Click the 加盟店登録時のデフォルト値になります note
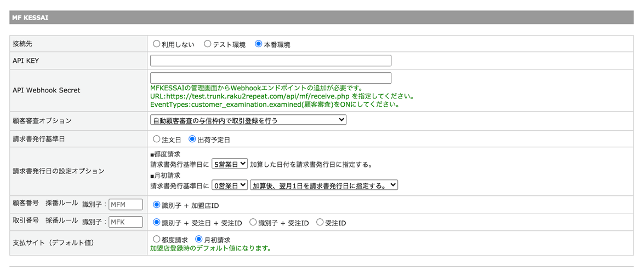 coord(210,248)
